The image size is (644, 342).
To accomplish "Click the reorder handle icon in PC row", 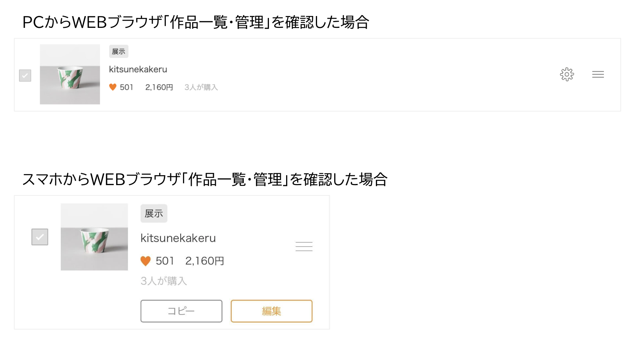I will [598, 74].
